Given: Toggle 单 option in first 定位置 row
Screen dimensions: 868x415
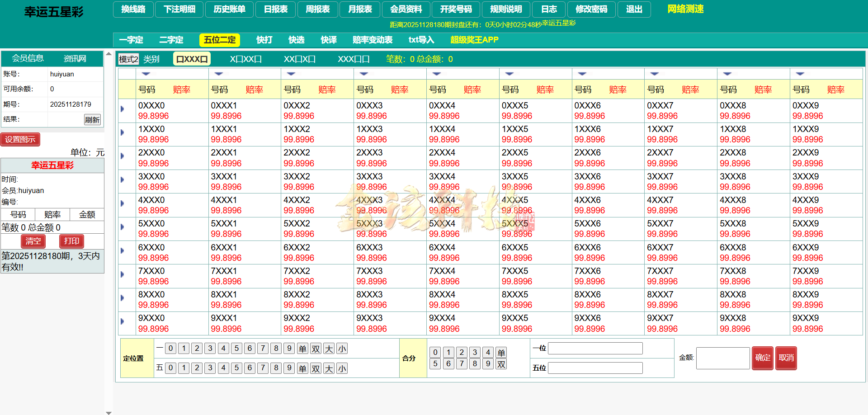Looking at the screenshot, I should point(302,348).
